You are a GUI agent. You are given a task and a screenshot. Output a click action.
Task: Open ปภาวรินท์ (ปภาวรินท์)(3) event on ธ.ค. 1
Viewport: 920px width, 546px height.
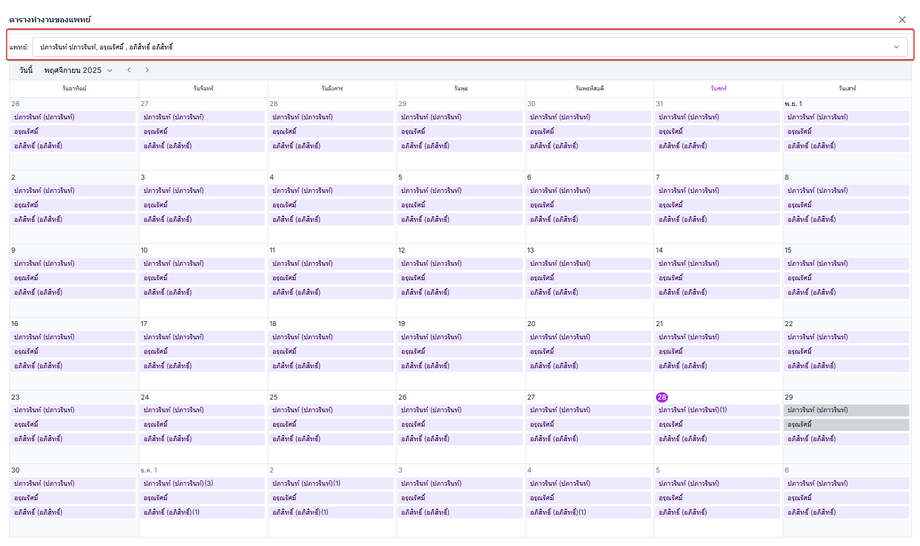[203, 483]
